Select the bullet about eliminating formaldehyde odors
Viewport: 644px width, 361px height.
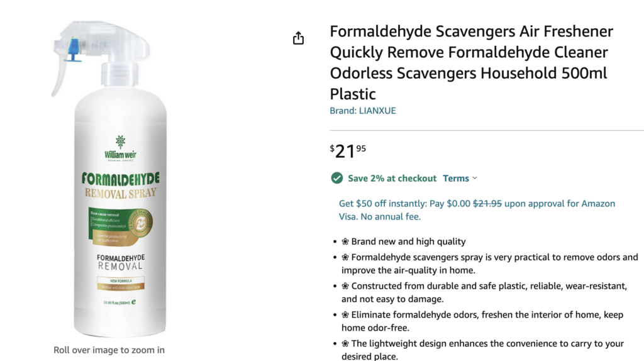pyautogui.click(x=482, y=321)
